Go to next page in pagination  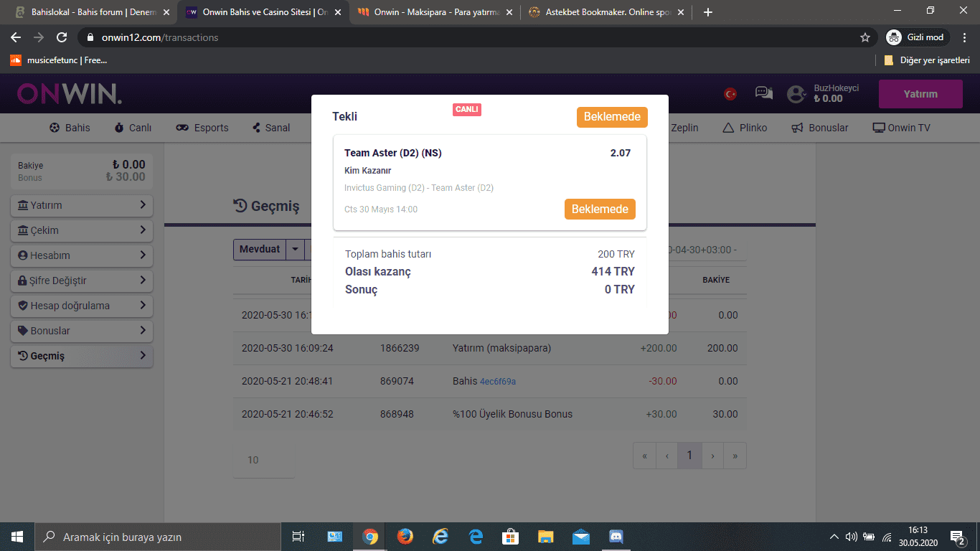pos(712,456)
